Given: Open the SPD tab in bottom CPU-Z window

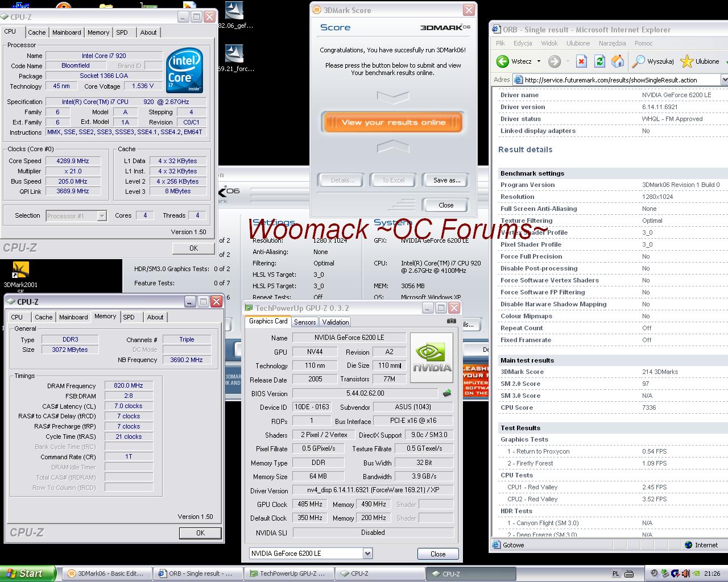Looking at the screenshot, I should point(129,317).
